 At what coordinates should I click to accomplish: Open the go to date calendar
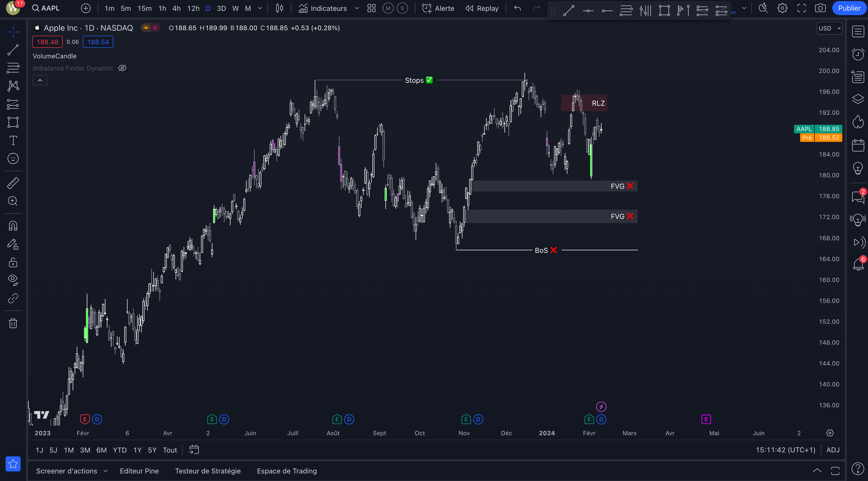pyautogui.click(x=194, y=450)
